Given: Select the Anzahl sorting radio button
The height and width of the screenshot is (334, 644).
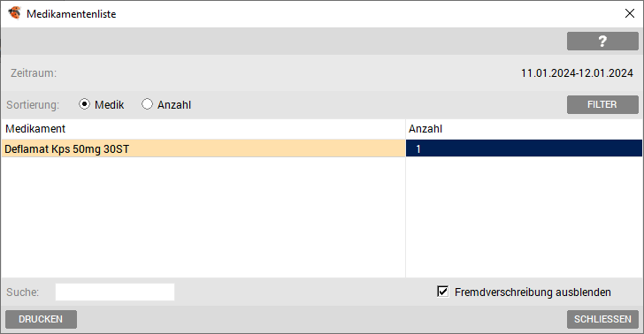Looking at the screenshot, I should tap(147, 104).
